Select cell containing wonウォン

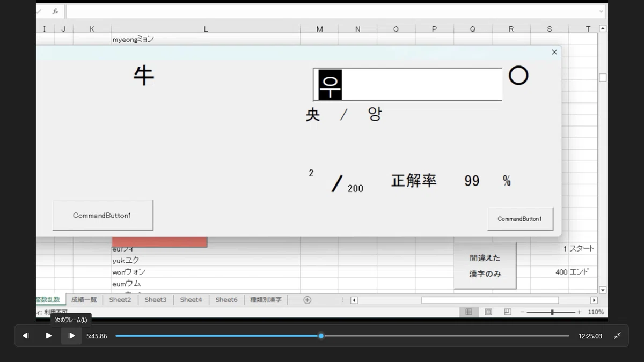point(206,272)
